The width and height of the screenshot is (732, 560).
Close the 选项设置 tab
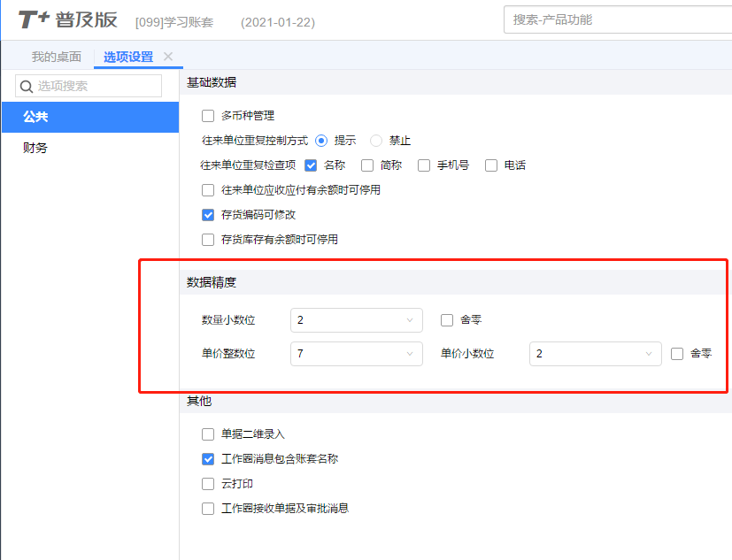pos(168,57)
